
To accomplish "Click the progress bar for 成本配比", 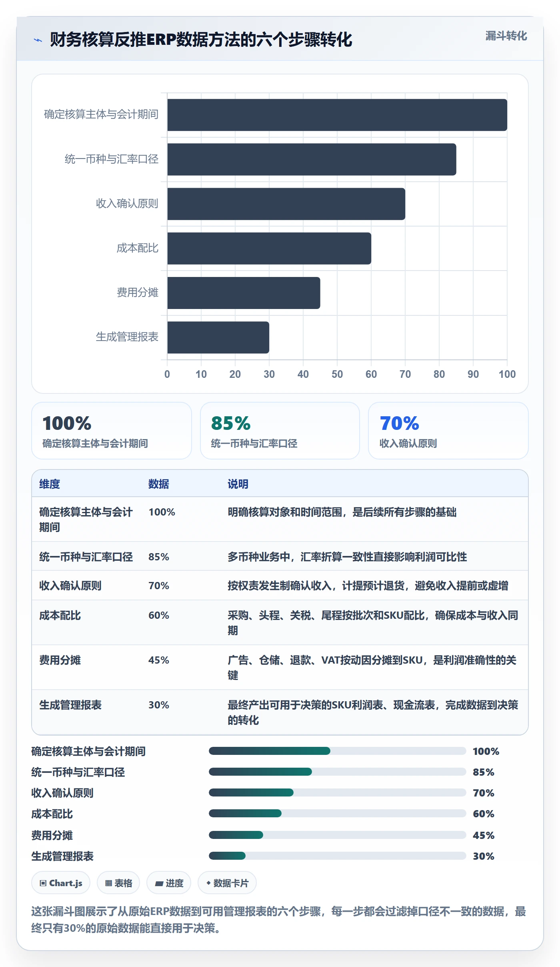I will pos(337,813).
